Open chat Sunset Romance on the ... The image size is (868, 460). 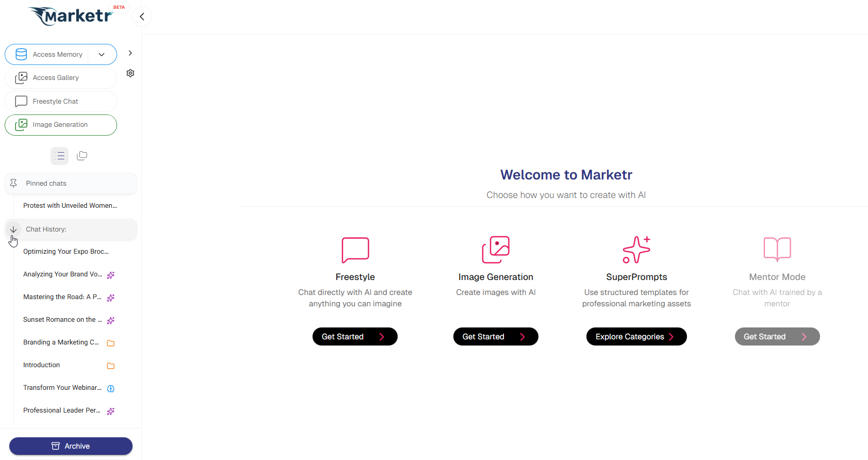[62, 320]
